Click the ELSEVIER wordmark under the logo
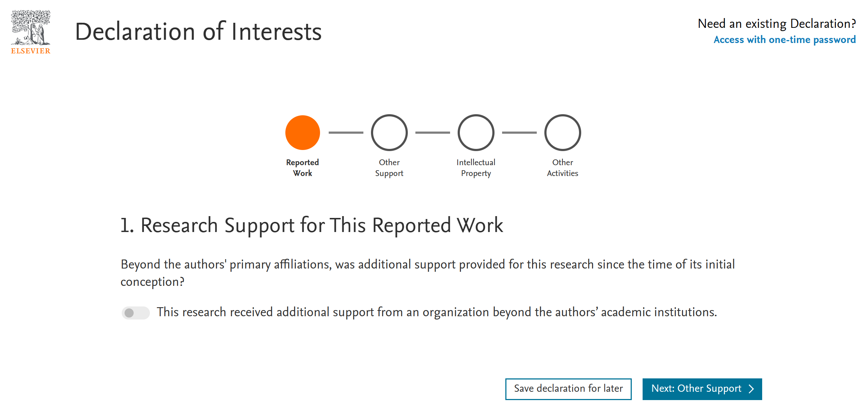 pos(31,51)
